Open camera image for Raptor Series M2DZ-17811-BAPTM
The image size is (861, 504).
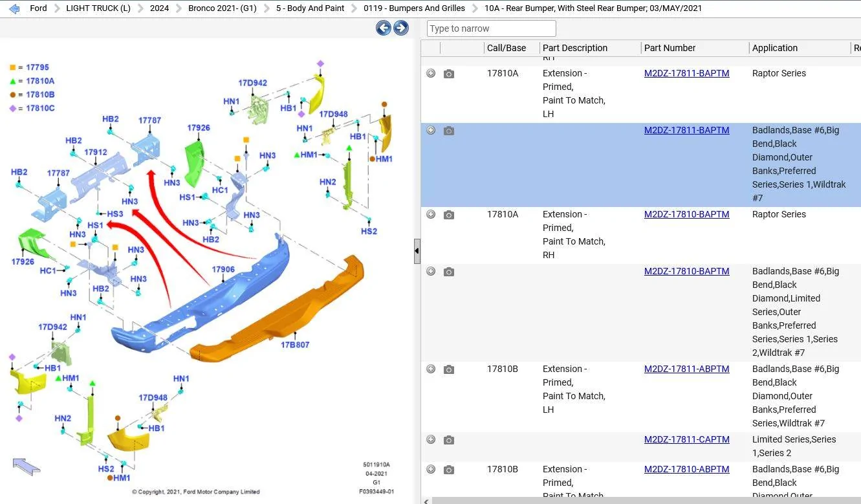[x=449, y=74]
